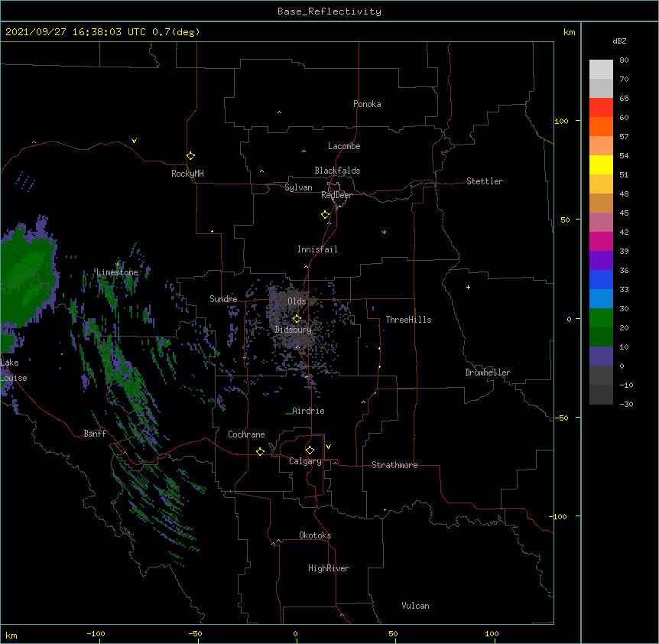Image resolution: width=659 pixels, height=644 pixels.
Task: Click the 50 tick on the bottom axis
Action: coord(393,633)
